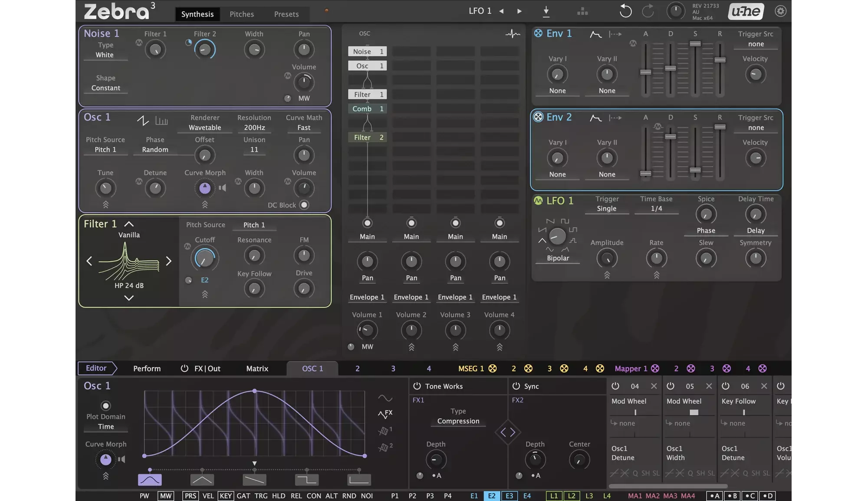Remove matrix slot 05

[x=709, y=386]
